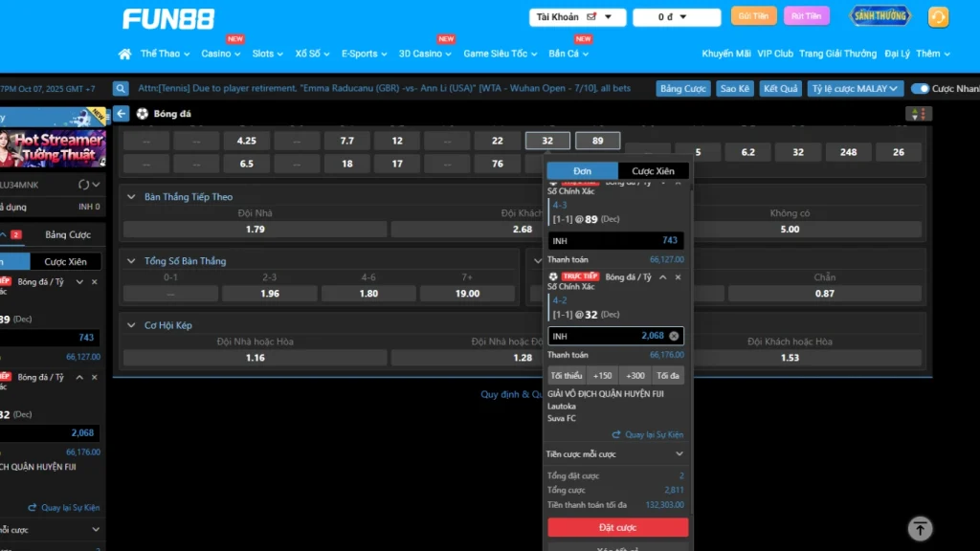Click the back arrow beside Bóng đá
Image resolution: width=980 pixels, height=551 pixels.
point(122,114)
